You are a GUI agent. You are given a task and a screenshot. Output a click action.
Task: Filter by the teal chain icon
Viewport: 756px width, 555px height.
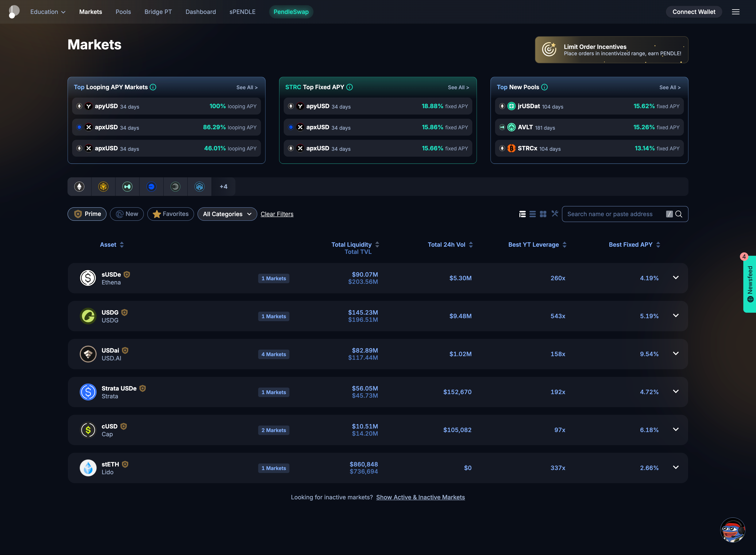127,186
